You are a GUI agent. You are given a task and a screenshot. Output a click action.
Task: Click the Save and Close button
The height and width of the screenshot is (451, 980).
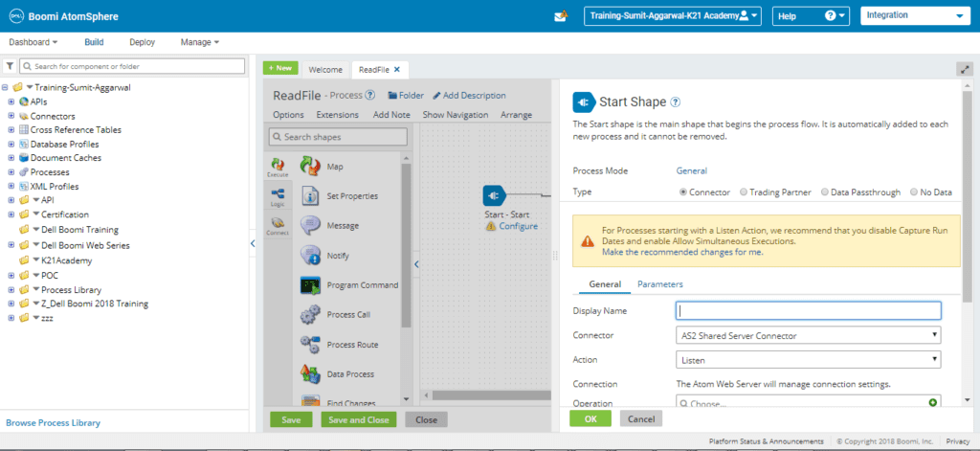tap(359, 419)
